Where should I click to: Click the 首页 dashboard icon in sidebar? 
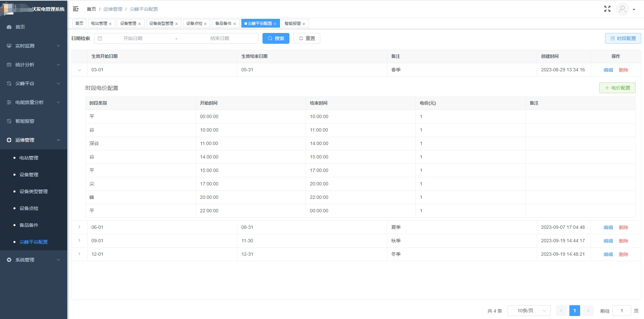[x=9, y=27]
